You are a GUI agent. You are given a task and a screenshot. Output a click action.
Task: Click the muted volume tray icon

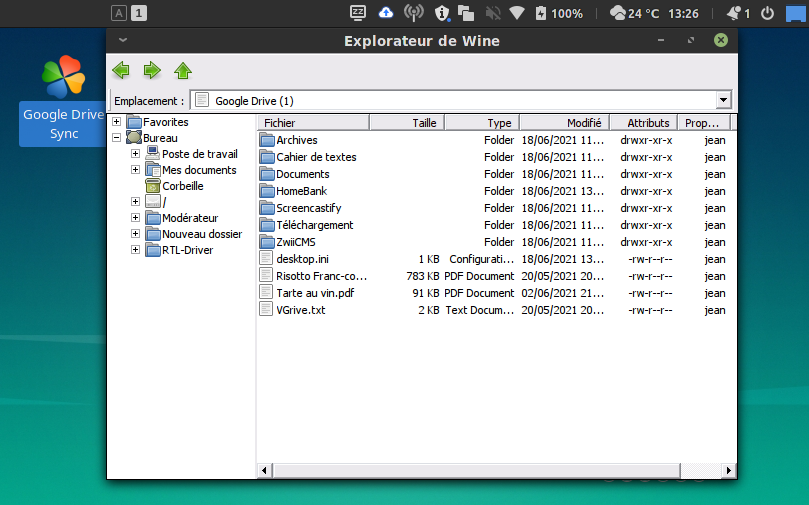[x=491, y=13]
